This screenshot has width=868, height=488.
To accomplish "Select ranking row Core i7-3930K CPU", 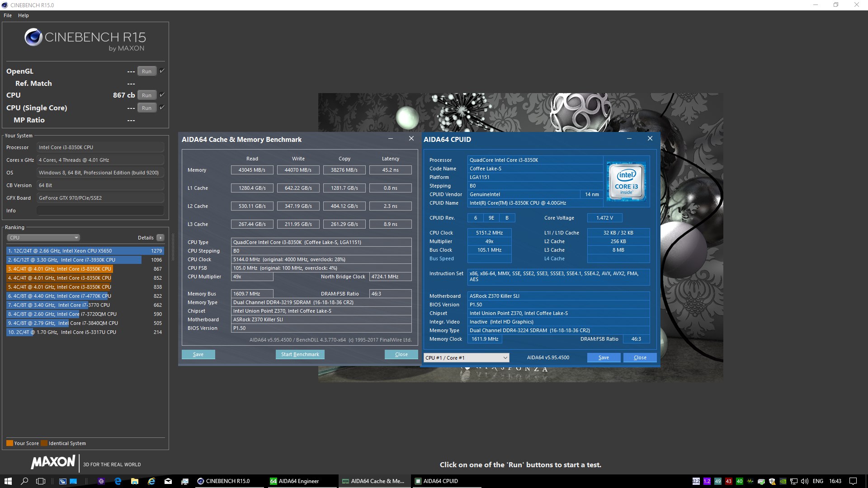I will click(85, 260).
